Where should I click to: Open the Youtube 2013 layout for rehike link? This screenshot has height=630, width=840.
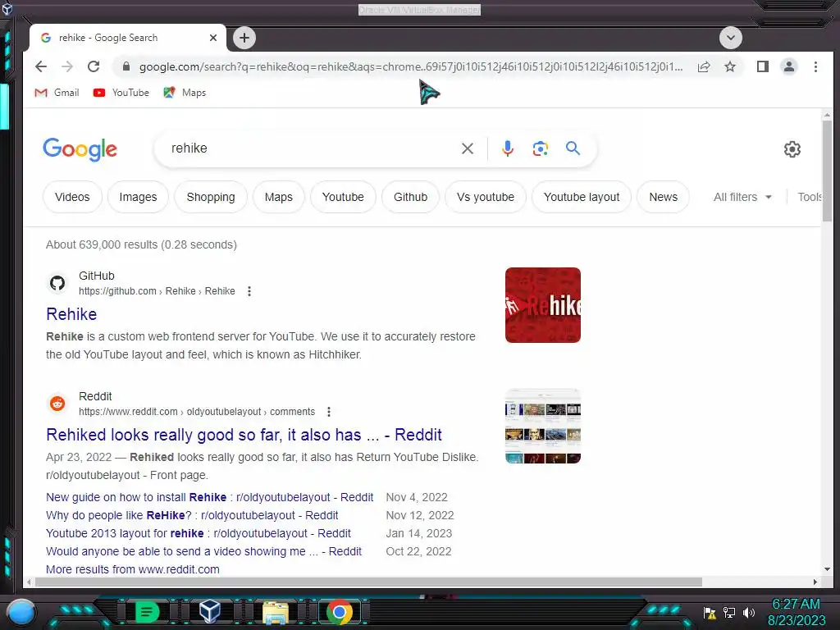pos(199,533)
